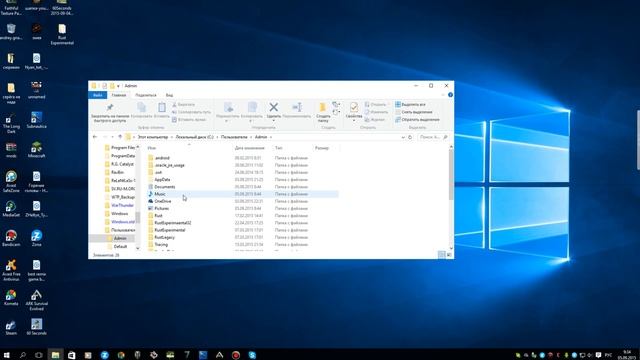Click 'Пользователи' breadcrumb segment
Image resolution: width=640 pixels, height=360 pixels.
pos(234,137)
